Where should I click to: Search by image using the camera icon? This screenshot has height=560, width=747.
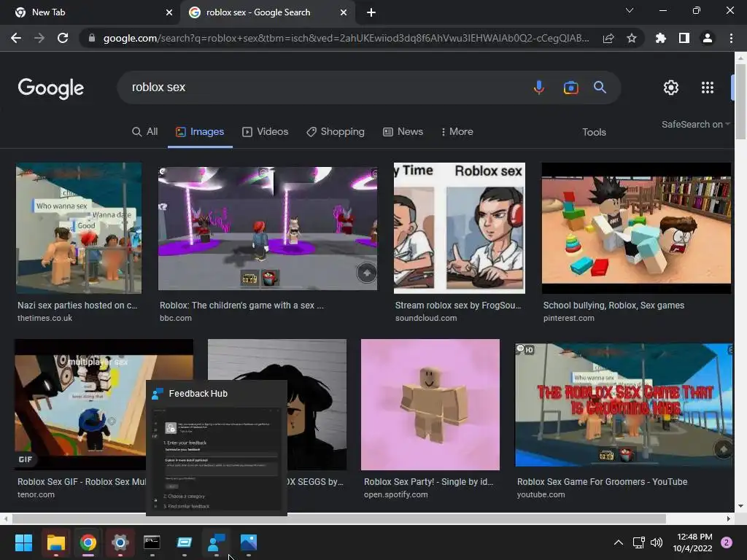570,87
